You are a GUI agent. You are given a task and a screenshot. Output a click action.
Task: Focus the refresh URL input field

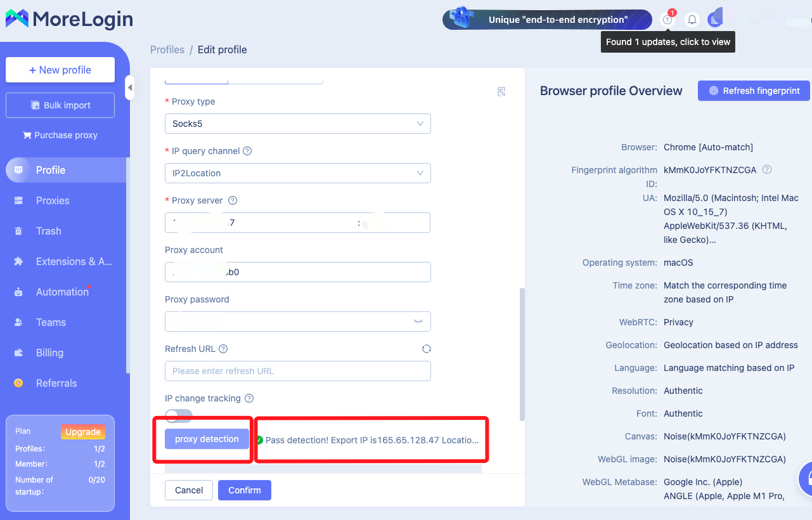point(298,371)
